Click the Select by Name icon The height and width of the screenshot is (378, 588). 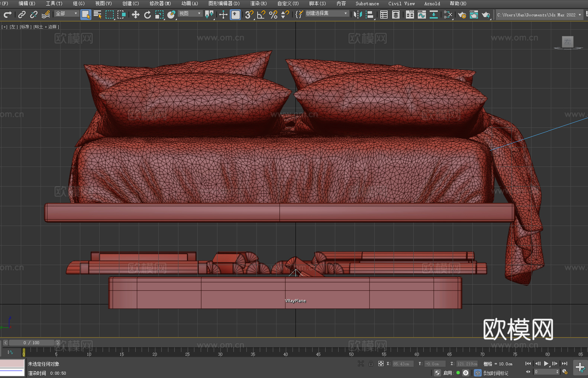(98, 14)
